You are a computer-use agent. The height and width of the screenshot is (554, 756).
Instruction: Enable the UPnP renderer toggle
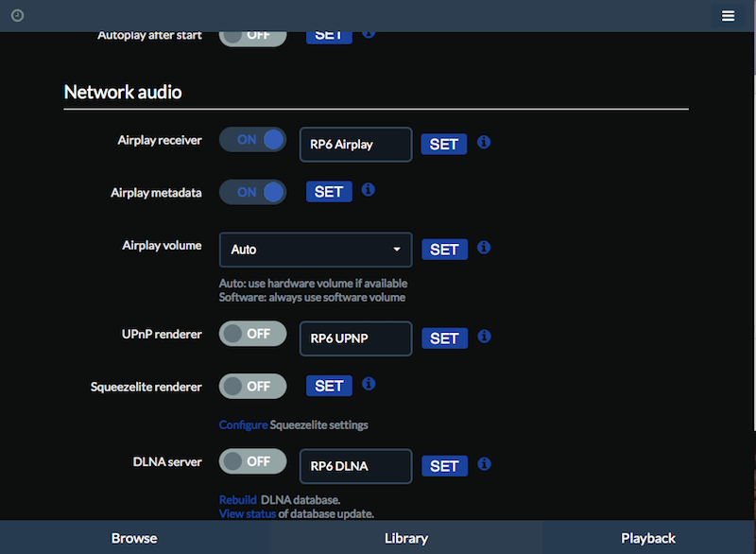pyautogui.click(x=252, y=334)
